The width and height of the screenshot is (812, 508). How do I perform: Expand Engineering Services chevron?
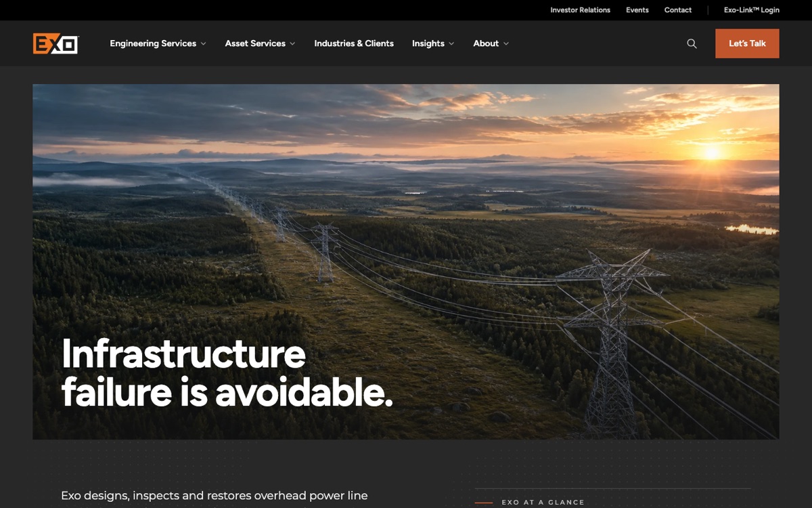coord(203,44)
